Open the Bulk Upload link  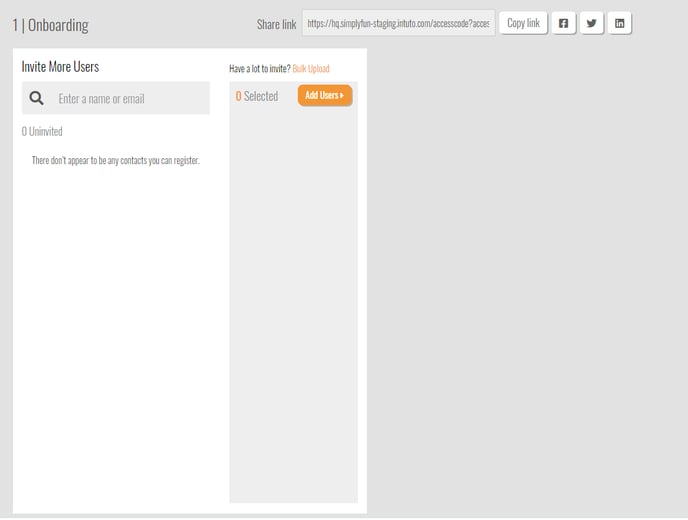click(x=311, y=68)
